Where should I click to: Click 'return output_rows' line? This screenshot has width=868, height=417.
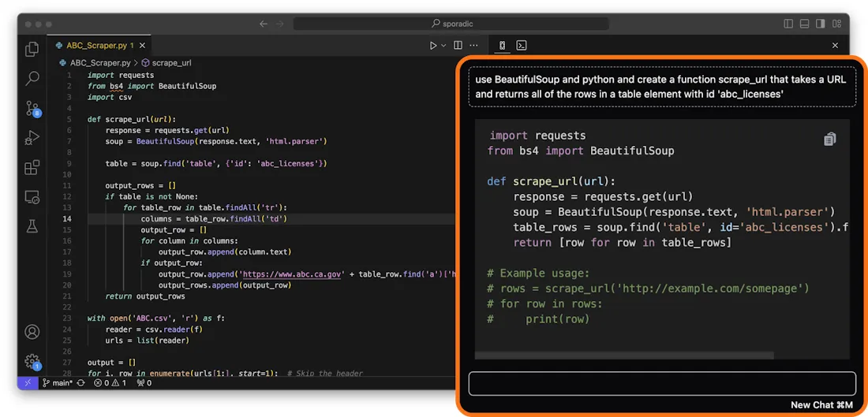pyautogui.click(x=145, y=296)
